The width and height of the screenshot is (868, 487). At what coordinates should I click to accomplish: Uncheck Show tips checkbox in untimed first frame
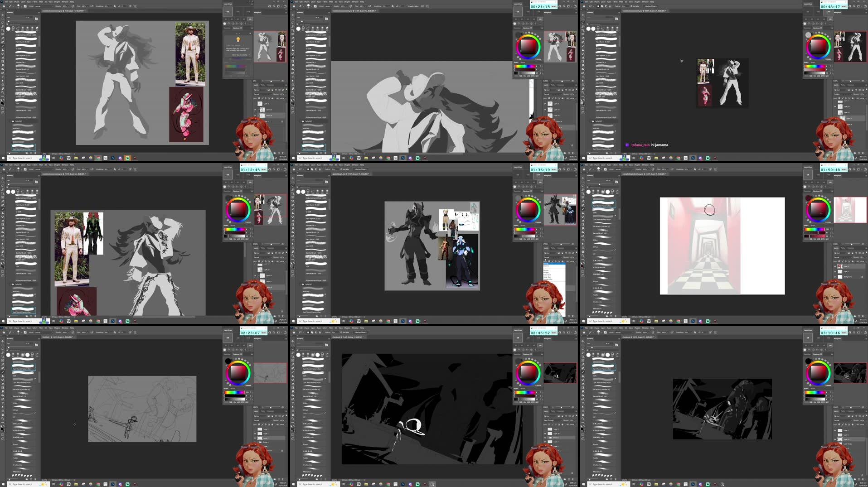[x=249, y=55]
